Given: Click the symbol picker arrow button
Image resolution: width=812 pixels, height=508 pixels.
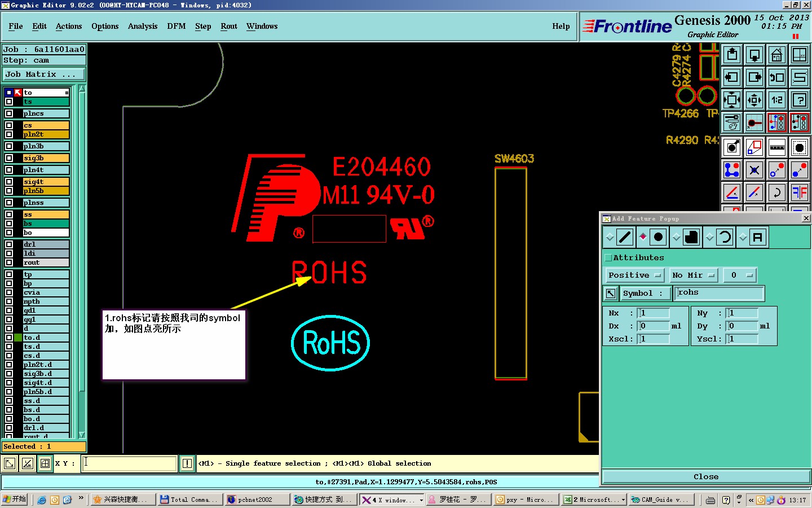Looking at the screenshot, I should pos(610,294).
